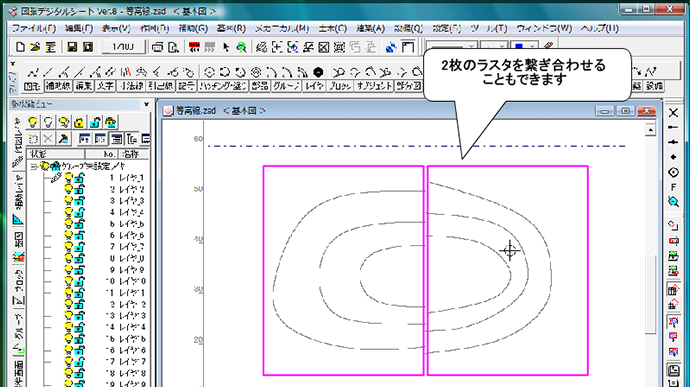Viewport: 690px width, 387px height.
Task: Switch to the 寸法線 command tab
Action: tap(131, 86)
